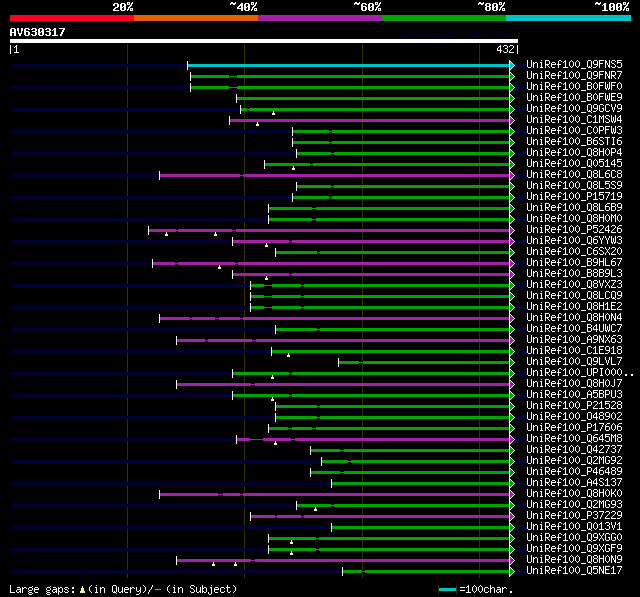Screen dimensions: 640x597
Task: Open hit UniRef100_Q6YYW3
Action: point(574,241)
